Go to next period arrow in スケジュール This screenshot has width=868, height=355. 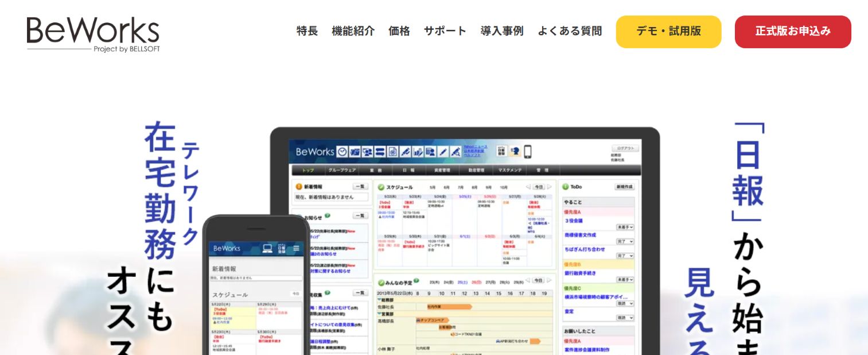click(549, 187)
